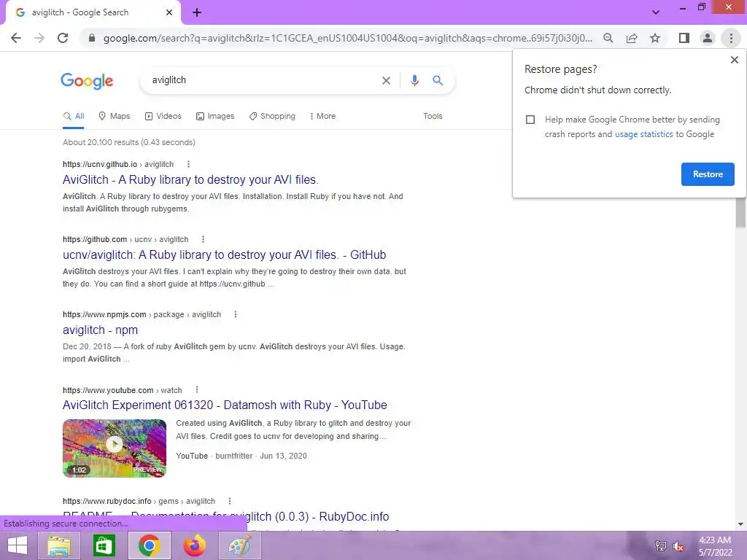Select the All results tab
The width and height of the screenshot is (747, 560).
[74, 116]
